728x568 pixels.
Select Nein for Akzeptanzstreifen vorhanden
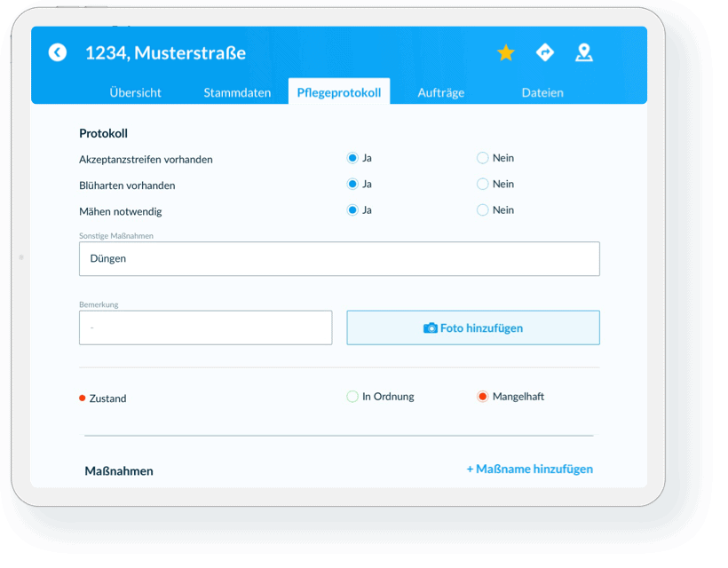click(482, 158)
